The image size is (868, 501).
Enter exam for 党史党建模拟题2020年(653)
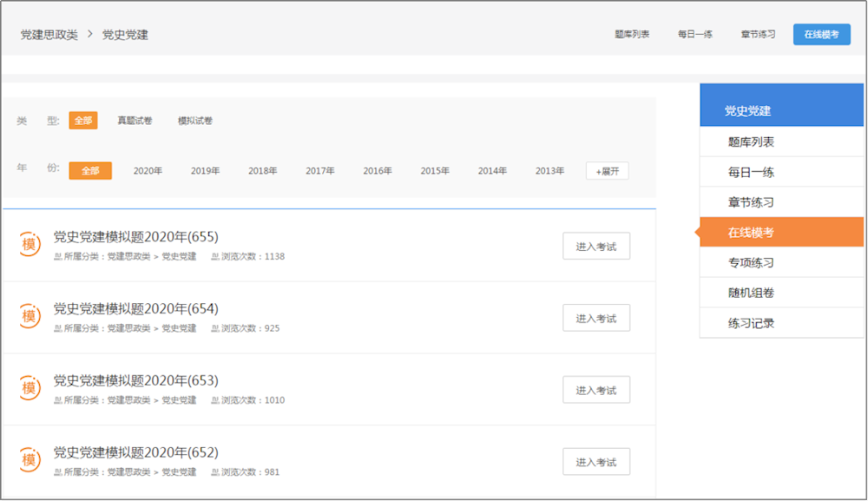[595, 390]
